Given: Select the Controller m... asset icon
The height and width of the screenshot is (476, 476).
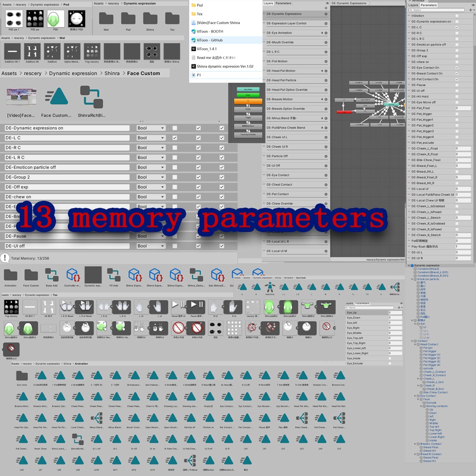Looking at the screenshot, I should pos(73,275).
